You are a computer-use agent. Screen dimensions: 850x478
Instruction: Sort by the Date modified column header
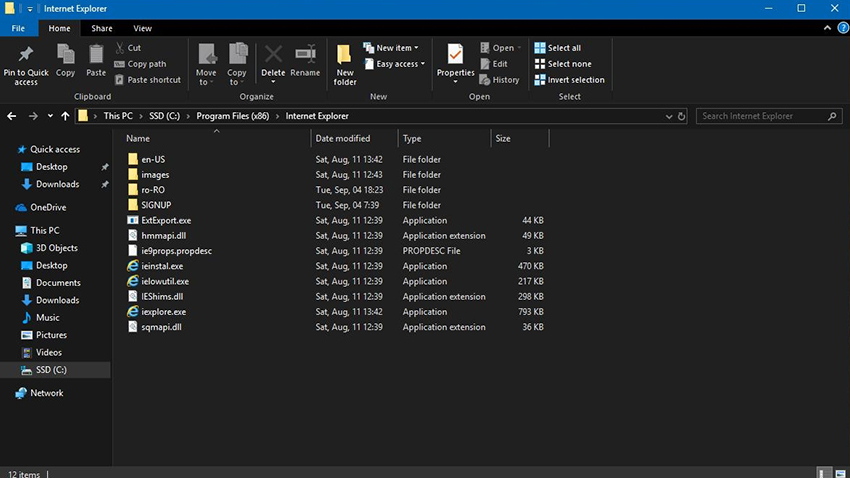coord(343,139)
